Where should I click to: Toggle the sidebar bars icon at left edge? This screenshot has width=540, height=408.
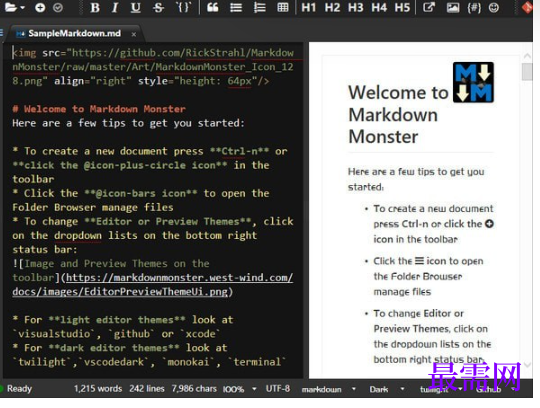(1, 33)
